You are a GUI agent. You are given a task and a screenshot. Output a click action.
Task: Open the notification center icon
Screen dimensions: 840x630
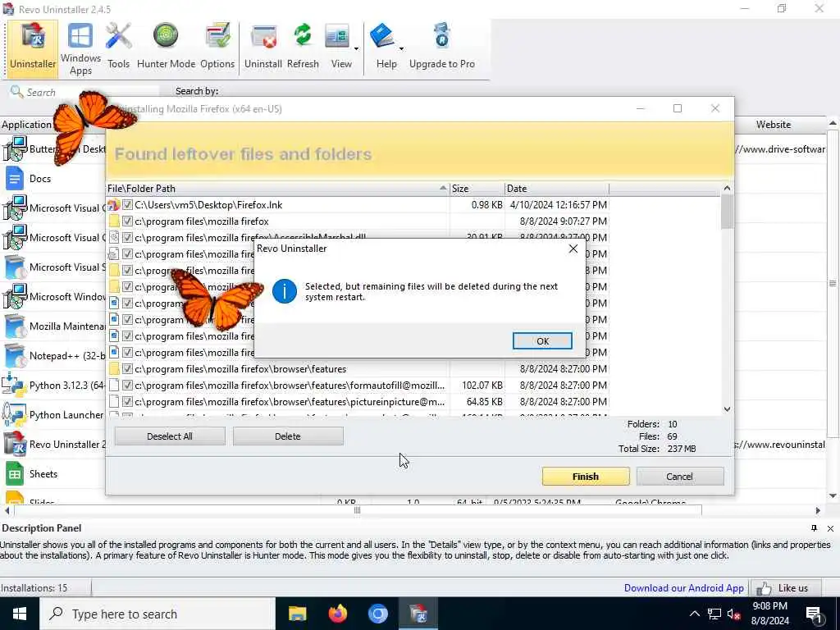click(815, 614)
